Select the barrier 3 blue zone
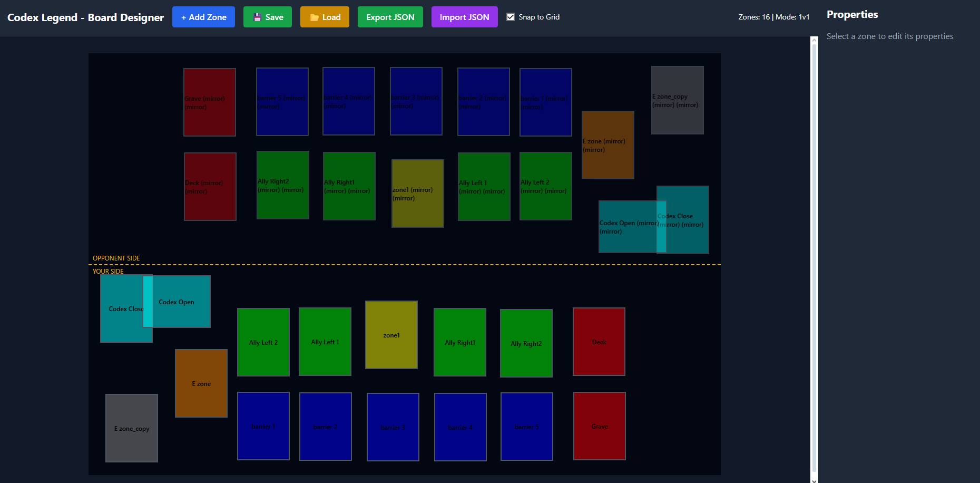This screenshot has width=980, height=483. click(x=393, y=427)
